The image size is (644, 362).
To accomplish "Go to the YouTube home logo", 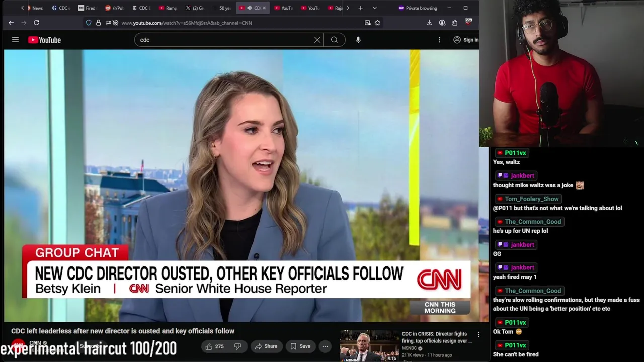I will coord(44,40).
